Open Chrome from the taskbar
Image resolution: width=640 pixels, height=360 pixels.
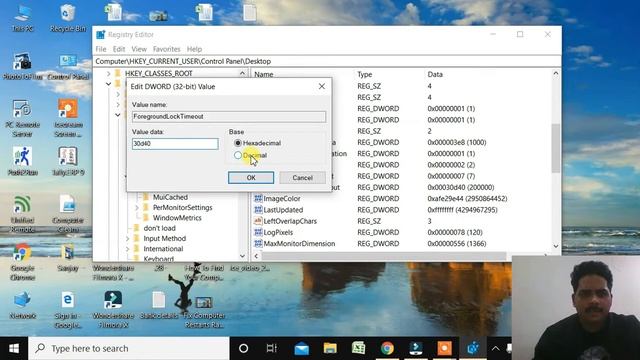pyautogui.click(x=387, y=348)
